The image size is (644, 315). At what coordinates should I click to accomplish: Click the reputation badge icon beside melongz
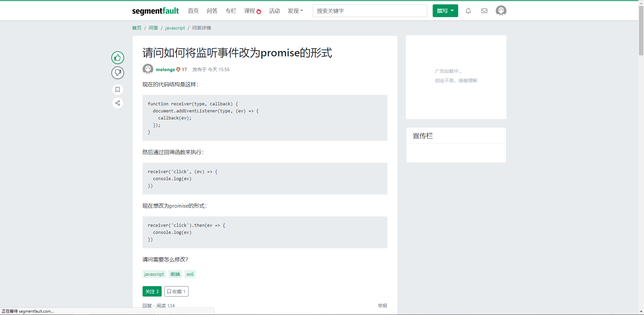tap(178, 69)
